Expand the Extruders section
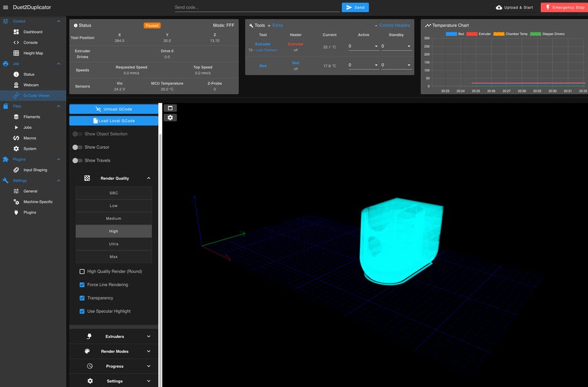 click(x=114, y=336)
